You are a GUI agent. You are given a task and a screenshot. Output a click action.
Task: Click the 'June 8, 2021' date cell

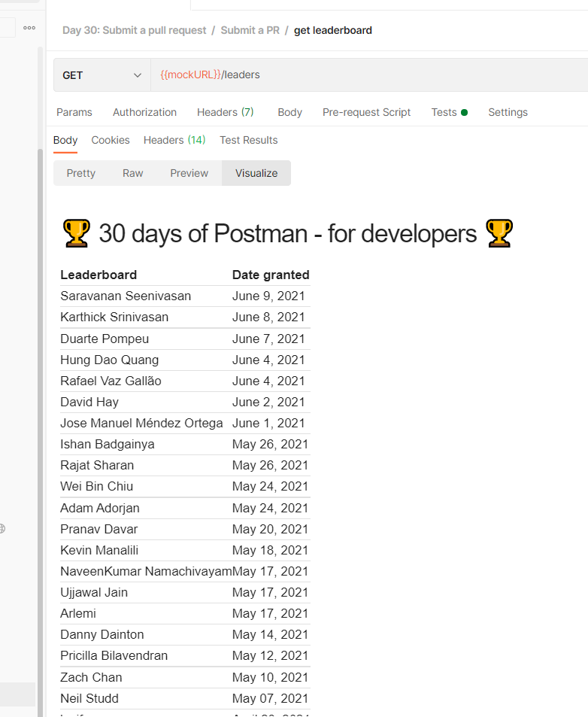[268, 317]
